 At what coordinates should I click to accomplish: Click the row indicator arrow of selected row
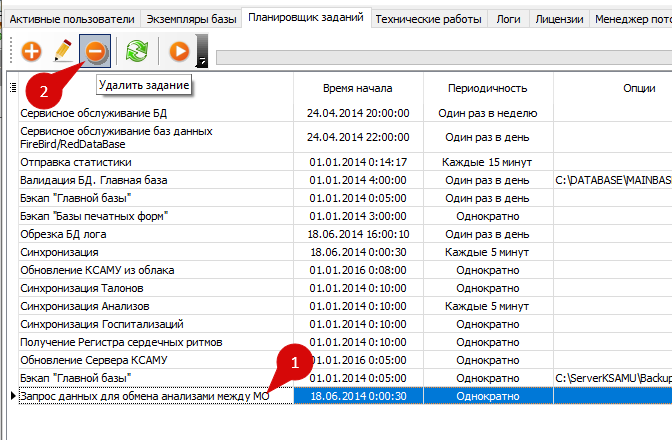pos(13,396)
